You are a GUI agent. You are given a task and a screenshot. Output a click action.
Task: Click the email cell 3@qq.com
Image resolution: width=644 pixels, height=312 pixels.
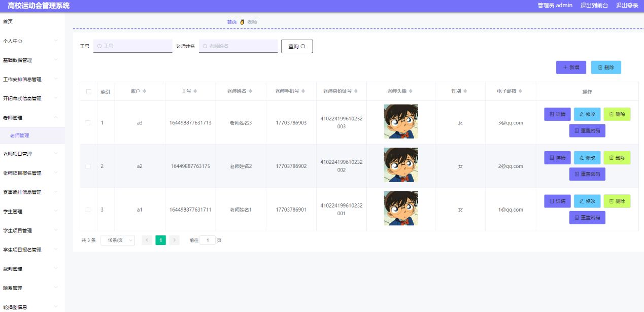511,123
